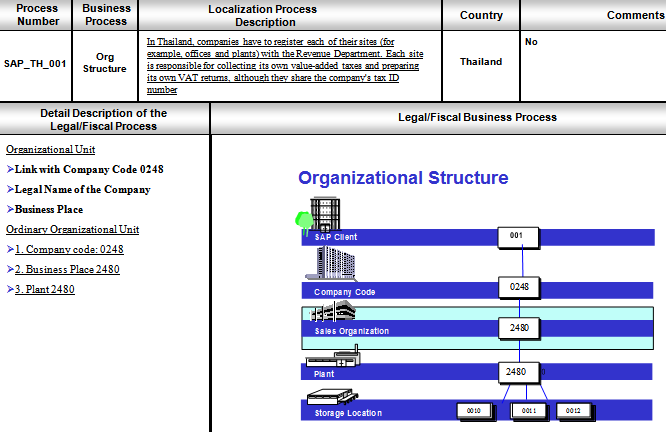Click the green tree icon beside SAP Client
Image resolution: width=666 pixels, height=432 pixels.
click(x=304, y=223)
